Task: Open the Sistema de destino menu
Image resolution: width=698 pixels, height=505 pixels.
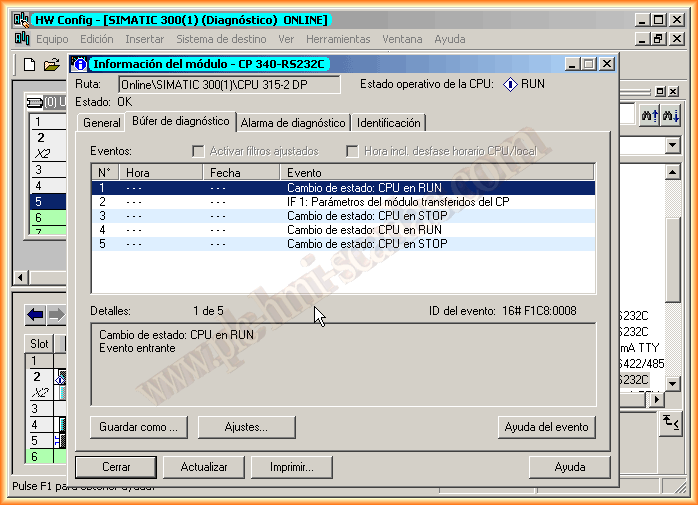Action: [221, 39]
